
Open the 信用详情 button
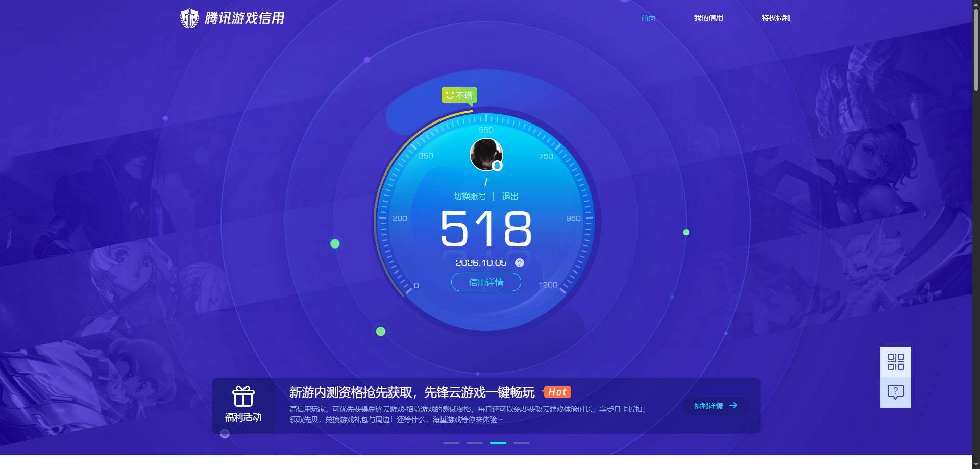[x=486, y=282]
